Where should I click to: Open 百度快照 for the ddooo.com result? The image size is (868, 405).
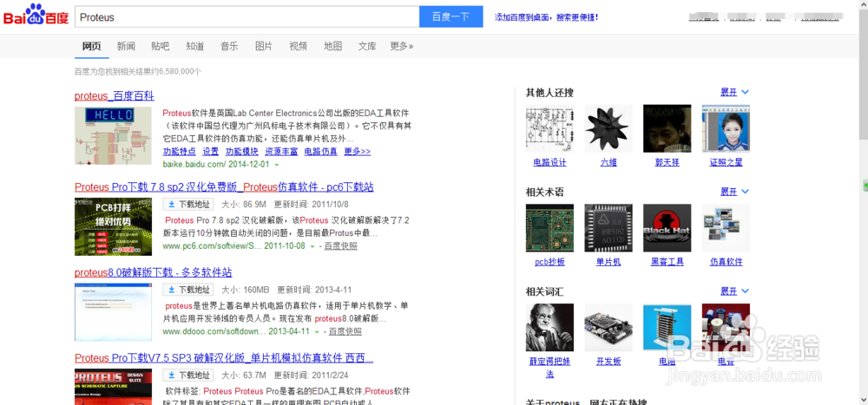(345, 331)
